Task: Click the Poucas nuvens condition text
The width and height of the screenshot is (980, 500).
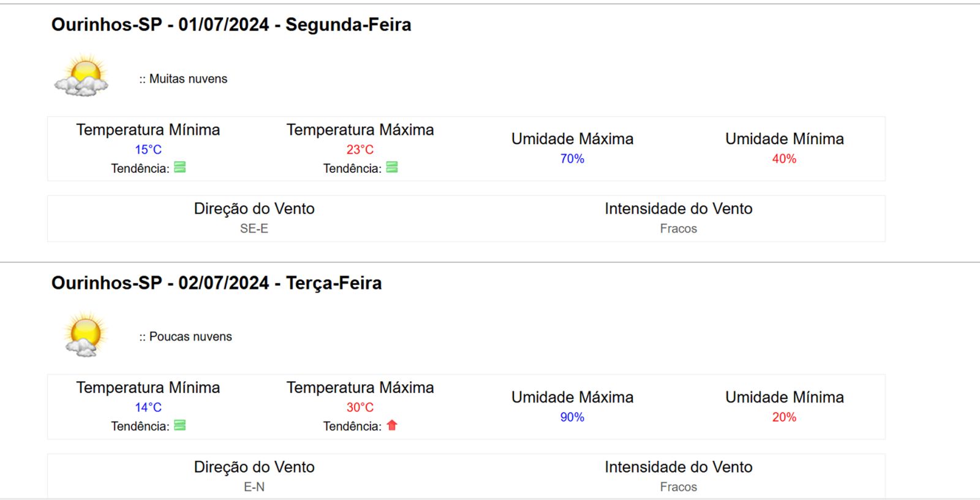Action: click(x=190, y=337)
